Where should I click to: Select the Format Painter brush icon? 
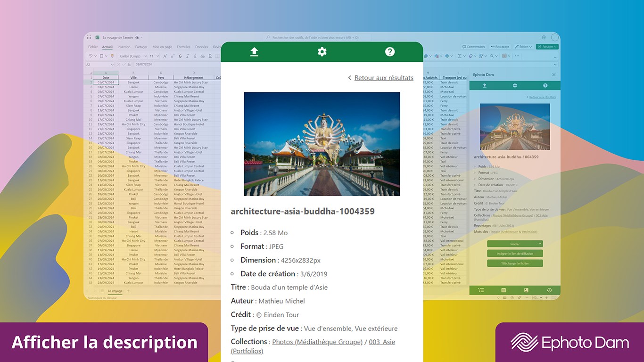pos(112,56)
